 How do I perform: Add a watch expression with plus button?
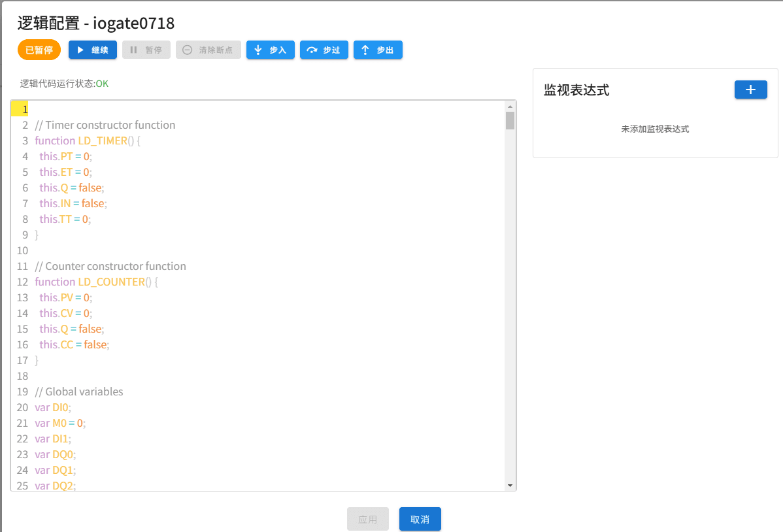click(x=750, y=90)
